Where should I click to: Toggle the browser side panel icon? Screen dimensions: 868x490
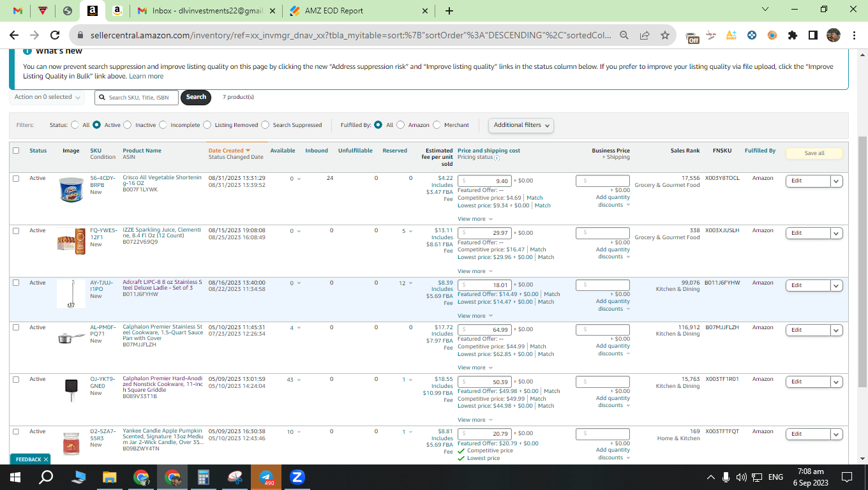[812, 36]
